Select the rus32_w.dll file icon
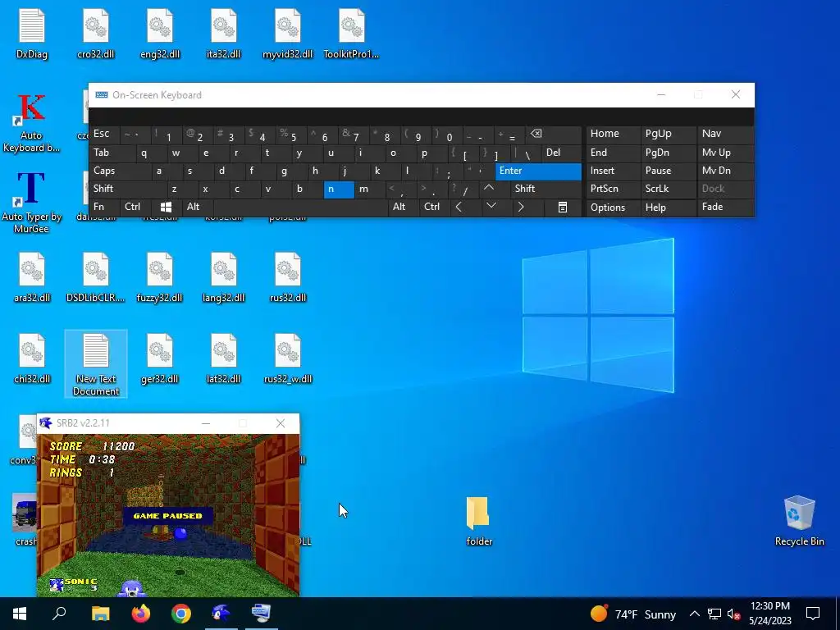Viewport: 840px width, 630px height. tap(288, 358)
